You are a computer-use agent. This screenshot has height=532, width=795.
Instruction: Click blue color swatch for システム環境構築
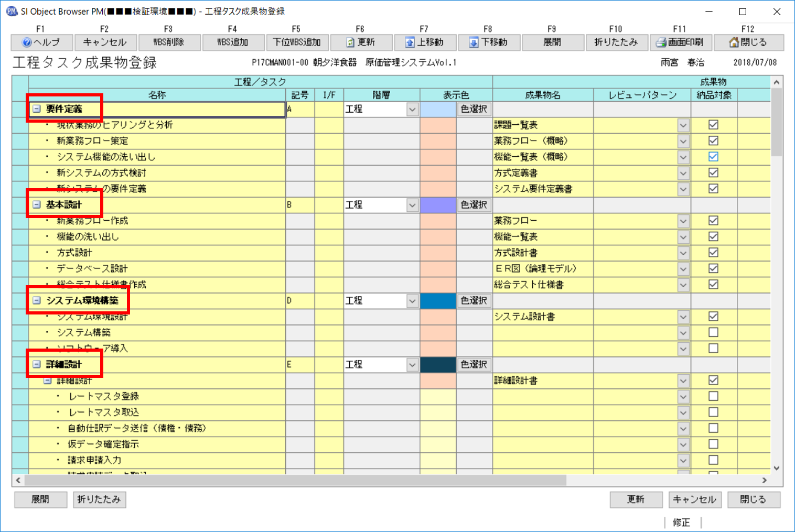click(438, 301)
